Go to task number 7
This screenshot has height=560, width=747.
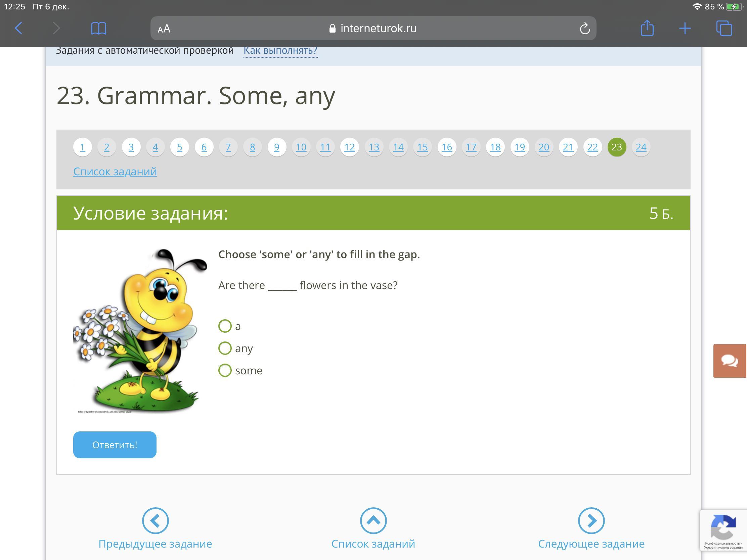[x=228, y=147]
